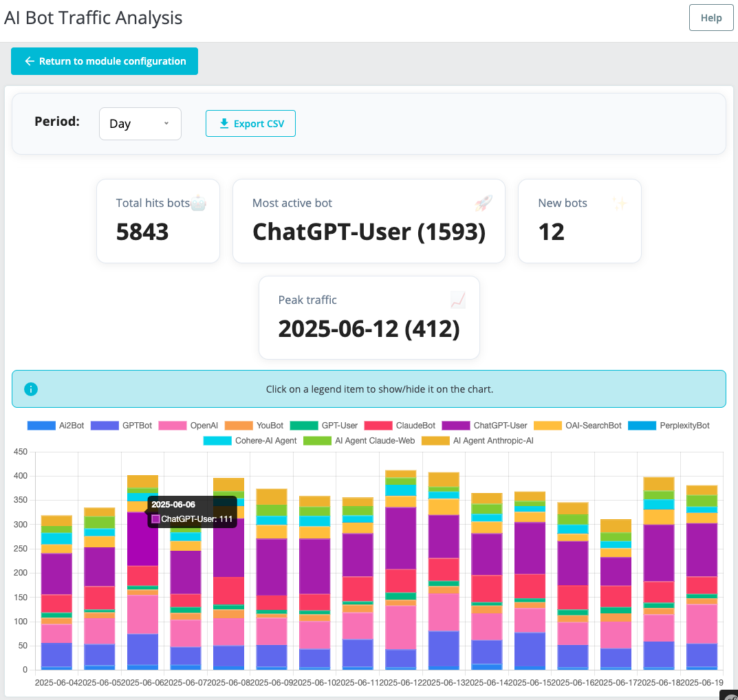Click Return to module configuration
Viewport: 738px width, 700px height.
pos(105,61)
